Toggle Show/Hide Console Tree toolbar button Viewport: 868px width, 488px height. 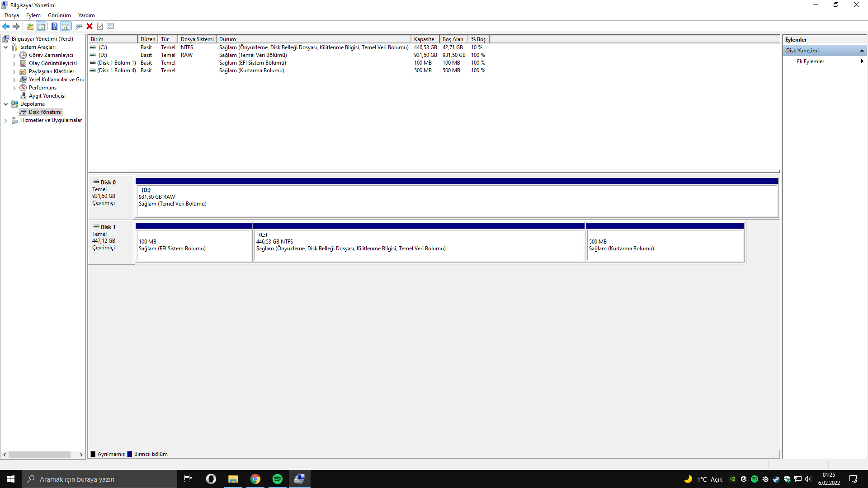pos(41,26)
